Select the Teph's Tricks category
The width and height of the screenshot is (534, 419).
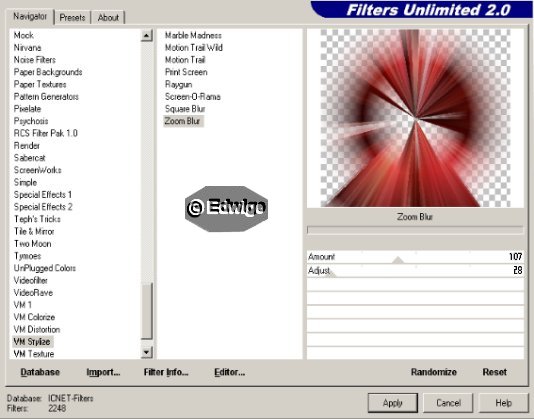[x=37, y=219]
